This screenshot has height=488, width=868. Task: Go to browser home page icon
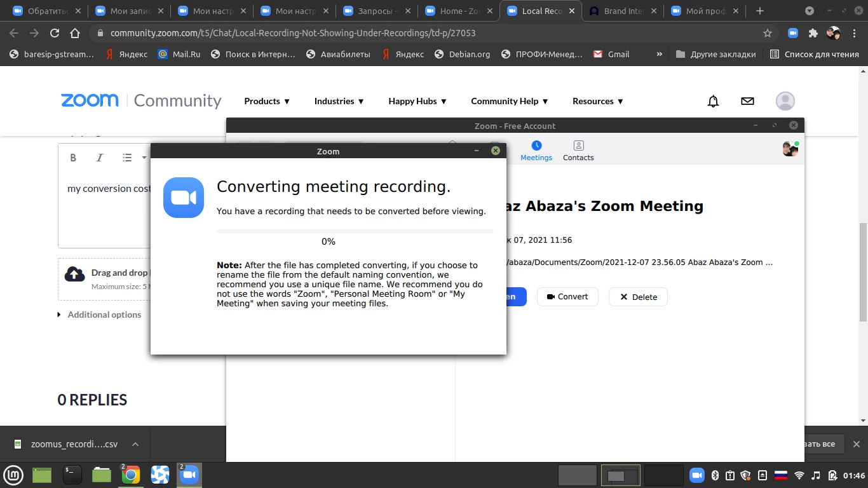[75, 33]
